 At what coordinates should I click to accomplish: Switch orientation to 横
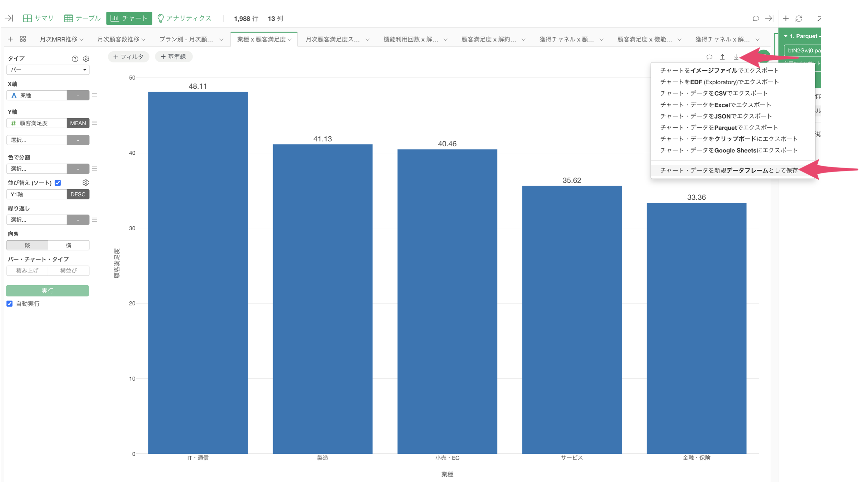click(68, 245)
